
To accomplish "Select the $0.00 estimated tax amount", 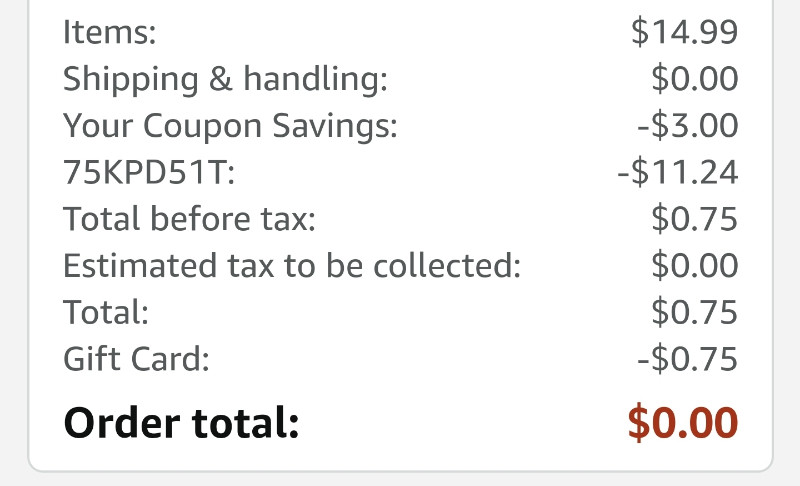I will tap(694, 266).
